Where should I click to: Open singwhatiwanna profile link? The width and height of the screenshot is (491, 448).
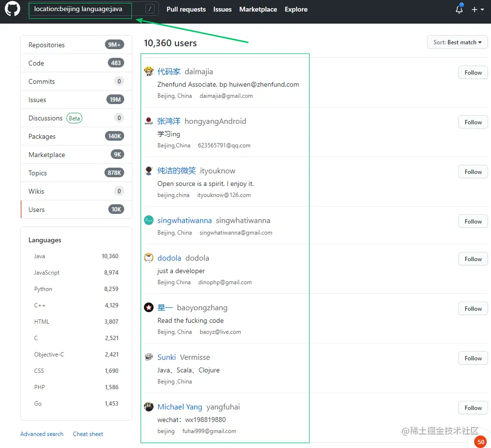(184, 221)
